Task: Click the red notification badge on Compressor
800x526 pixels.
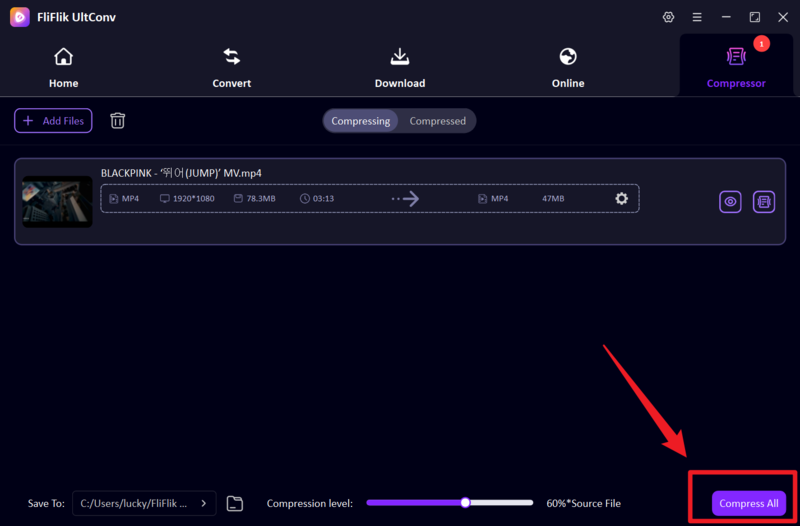Action: pos(761,44)
